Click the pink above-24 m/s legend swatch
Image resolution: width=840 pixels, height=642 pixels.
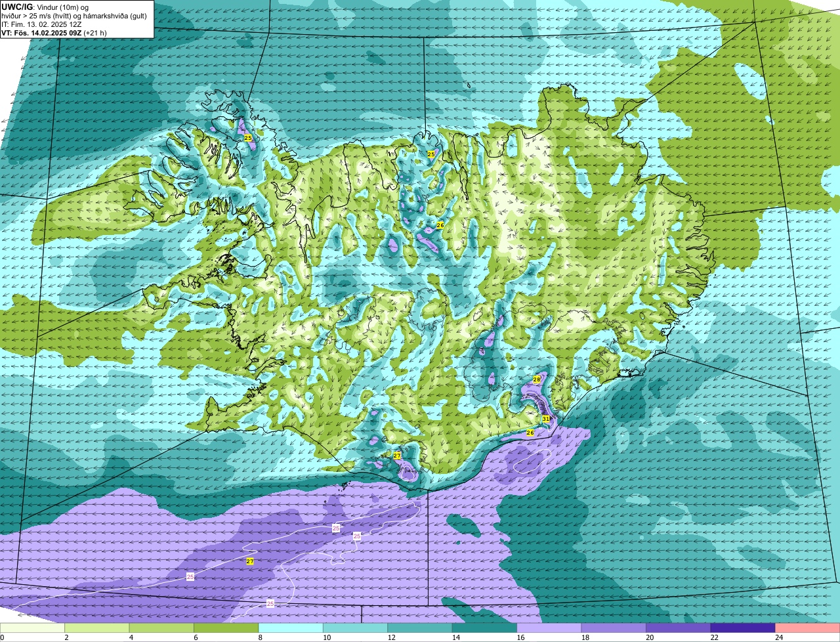coord(807,628)
